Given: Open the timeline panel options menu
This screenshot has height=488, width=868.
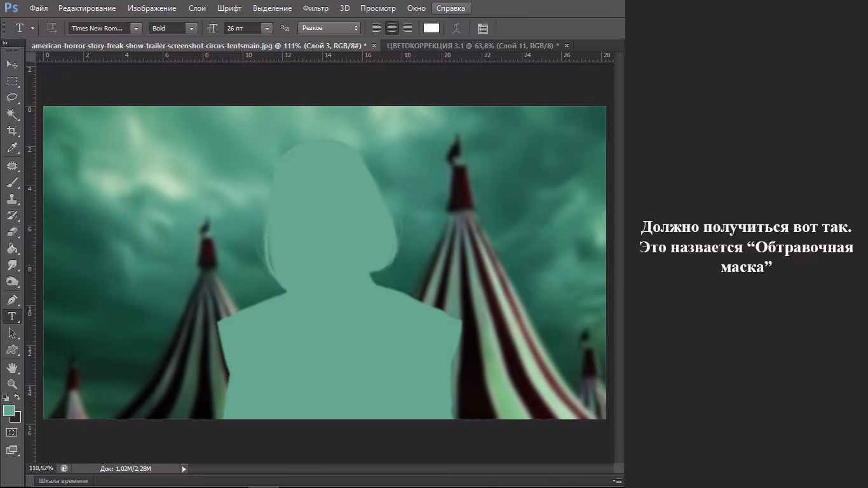Looking at the screenshot, I should 616,481.
